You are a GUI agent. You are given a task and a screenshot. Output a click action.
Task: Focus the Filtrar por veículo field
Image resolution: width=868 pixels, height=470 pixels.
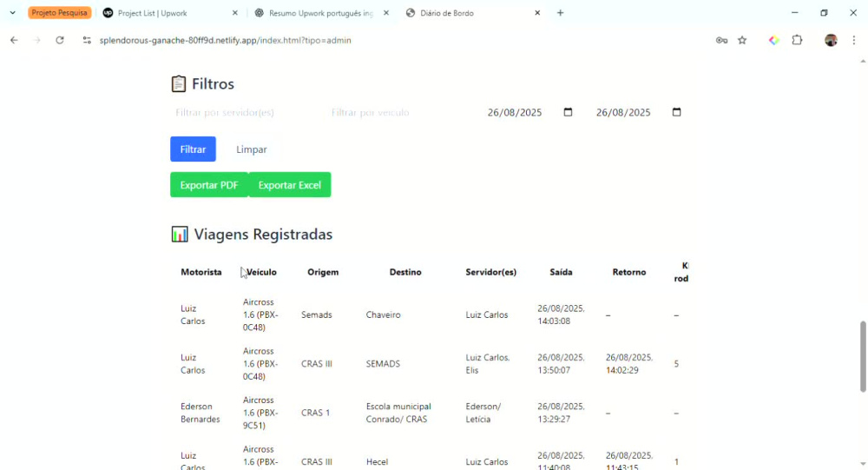click(401, 113)
